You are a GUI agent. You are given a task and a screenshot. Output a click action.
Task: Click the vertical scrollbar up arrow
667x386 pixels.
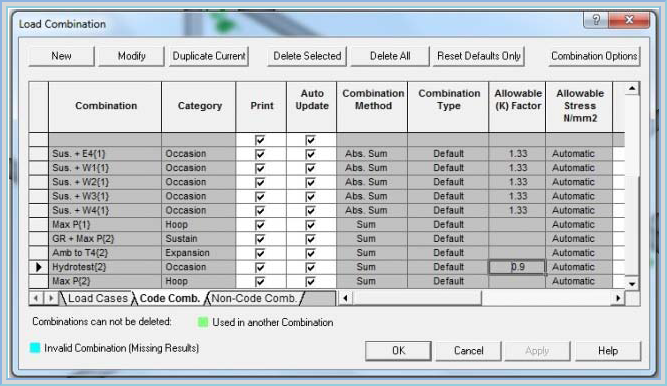pyautogui.click(x=632, y=89)
